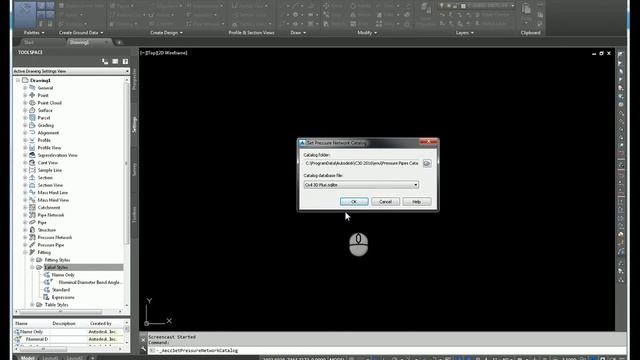The width and height of the screenshot is (640, 360).
Task: Select the Mass Haul View icon
Action: click(x=32, y=200)
